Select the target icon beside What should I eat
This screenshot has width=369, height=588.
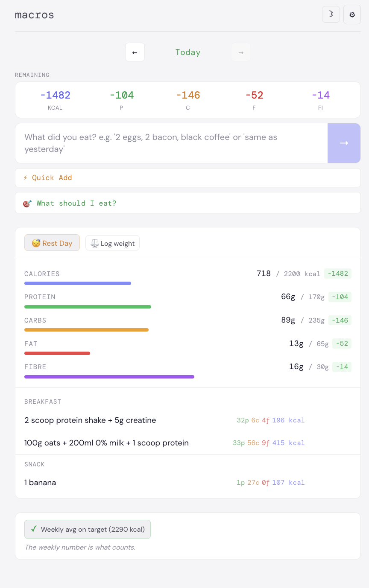pyautogui.click(x=26, y=203)
